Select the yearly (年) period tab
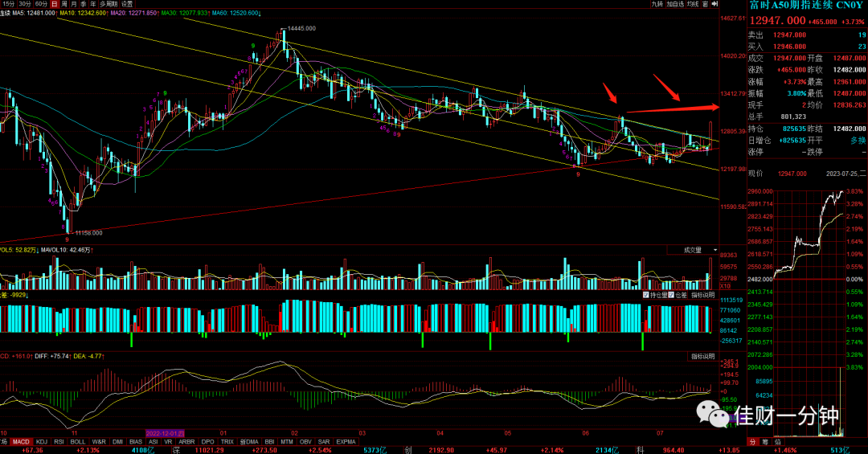This screenshot has height=454, width=868. point(93,4)
